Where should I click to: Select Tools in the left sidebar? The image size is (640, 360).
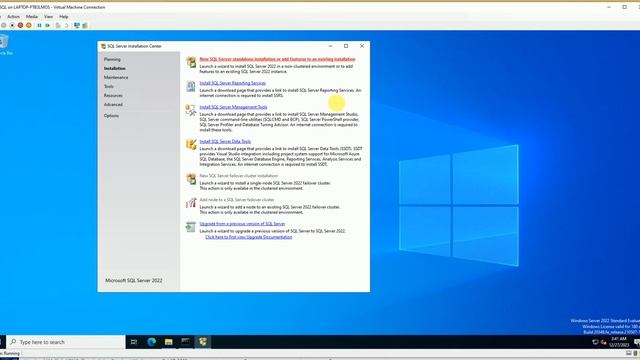click(x=109, y=87)
